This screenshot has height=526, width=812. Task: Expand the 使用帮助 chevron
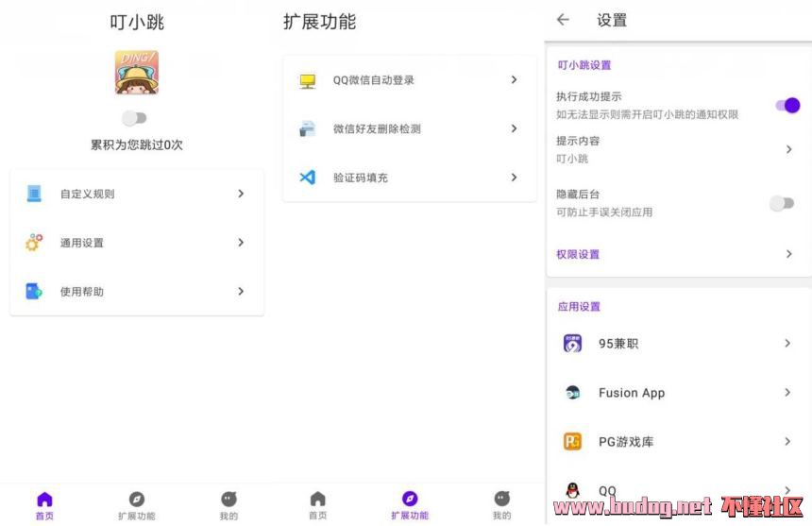tap(241, 291)
